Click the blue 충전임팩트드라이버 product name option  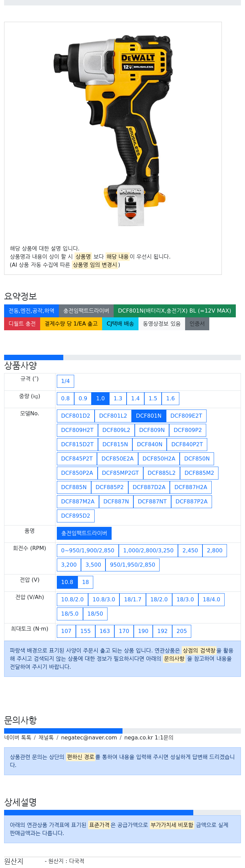click(84, 533)
